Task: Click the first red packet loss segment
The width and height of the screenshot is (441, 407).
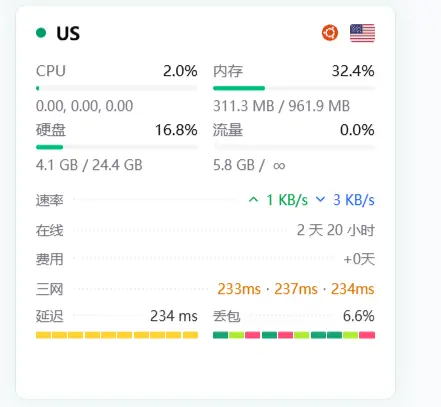Action: [x=252, y=335]
